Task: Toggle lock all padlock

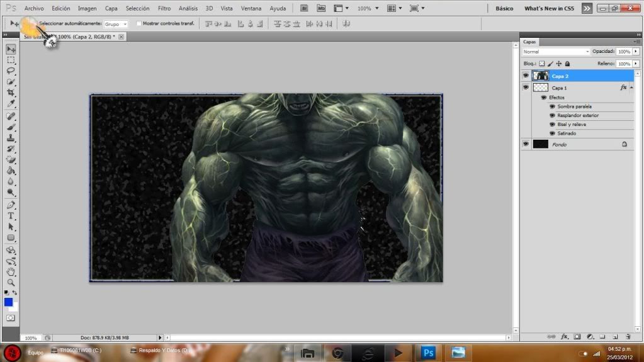Action: coord(567,64)
